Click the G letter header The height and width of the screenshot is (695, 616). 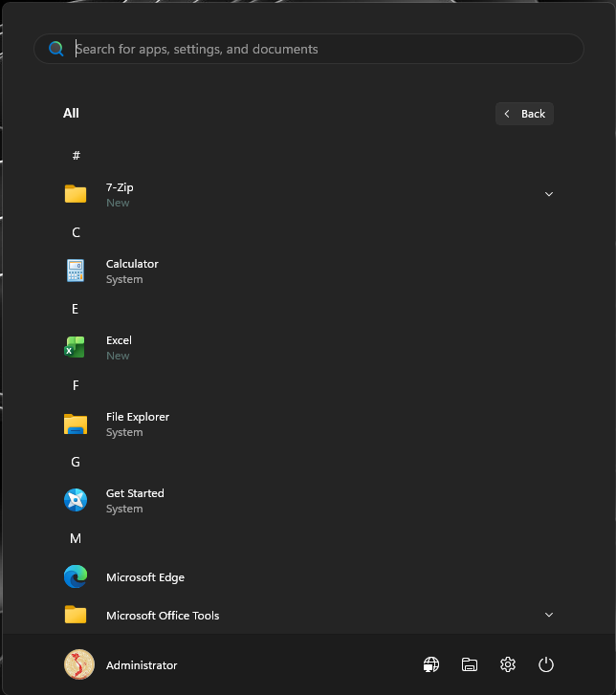click(x=76, y=462)
